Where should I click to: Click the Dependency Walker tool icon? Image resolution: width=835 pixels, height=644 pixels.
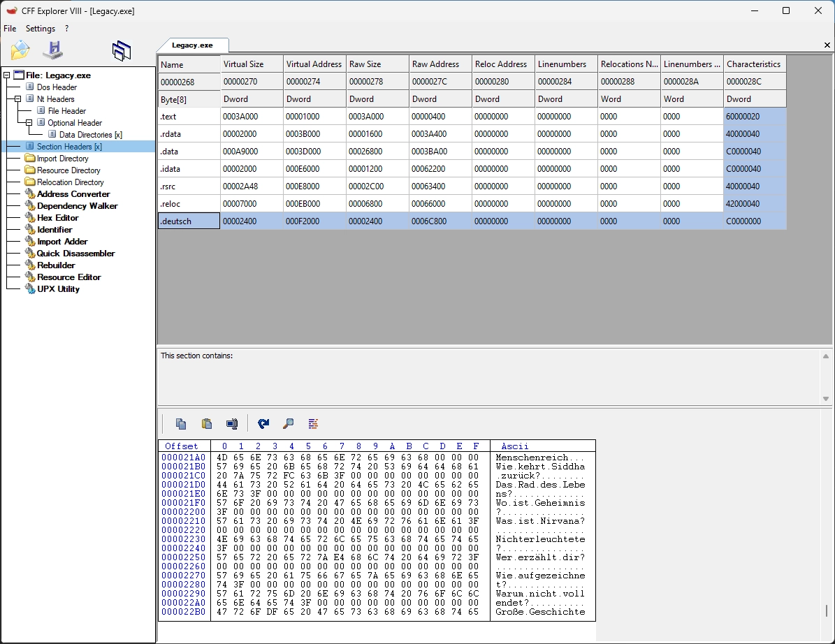[30, 205]
